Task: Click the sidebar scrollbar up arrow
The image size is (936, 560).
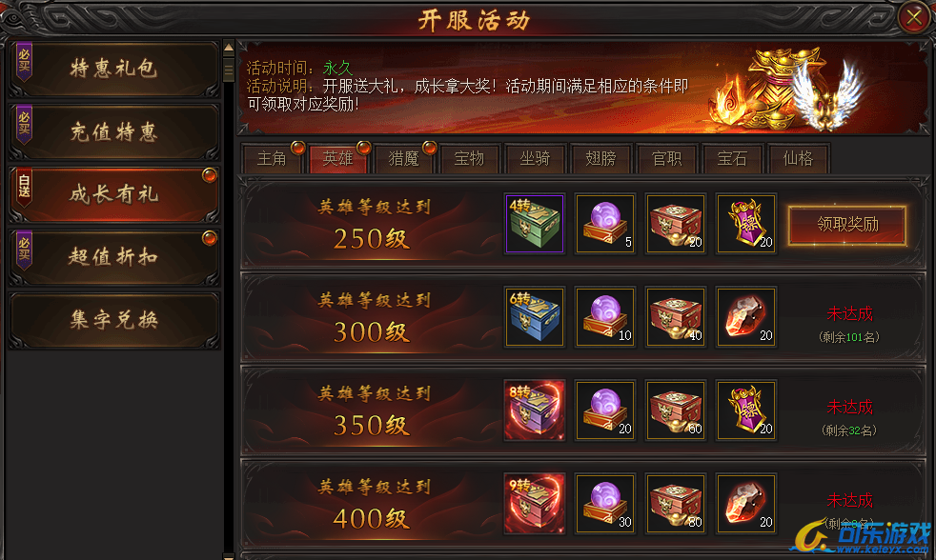Action: (229, 47)
